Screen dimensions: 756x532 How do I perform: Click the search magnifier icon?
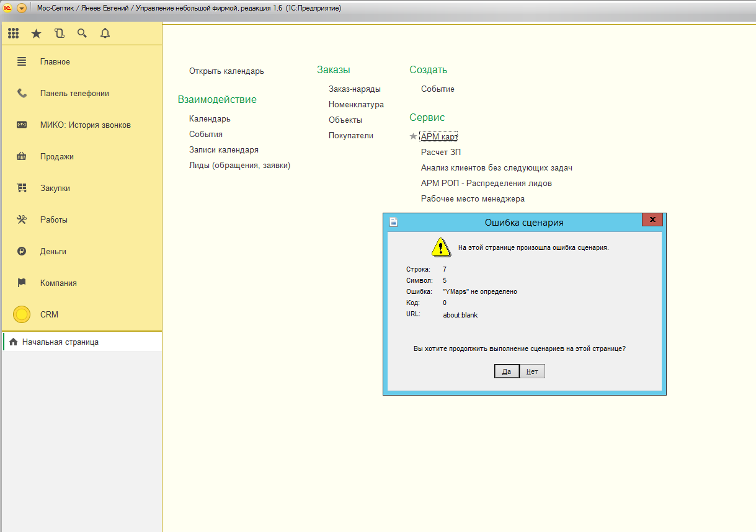[x=82, y=33]
